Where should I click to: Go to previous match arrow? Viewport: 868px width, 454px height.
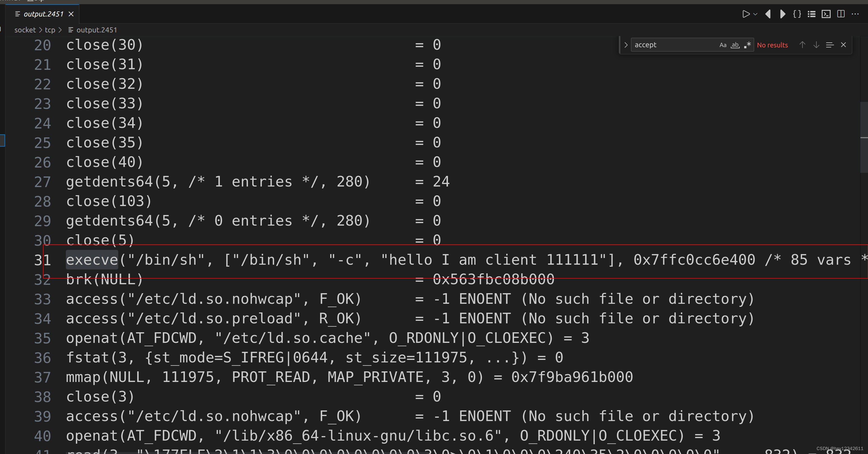point(802,45)
